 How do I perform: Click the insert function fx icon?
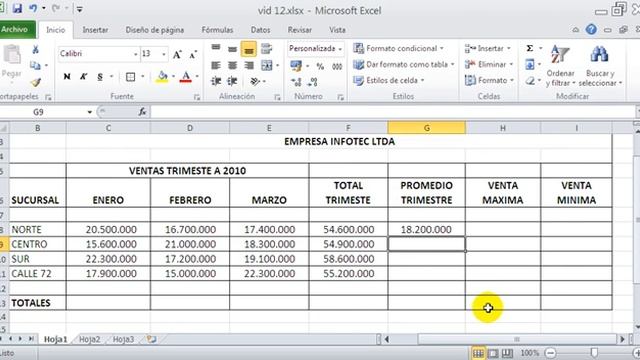tap(142, 111)
